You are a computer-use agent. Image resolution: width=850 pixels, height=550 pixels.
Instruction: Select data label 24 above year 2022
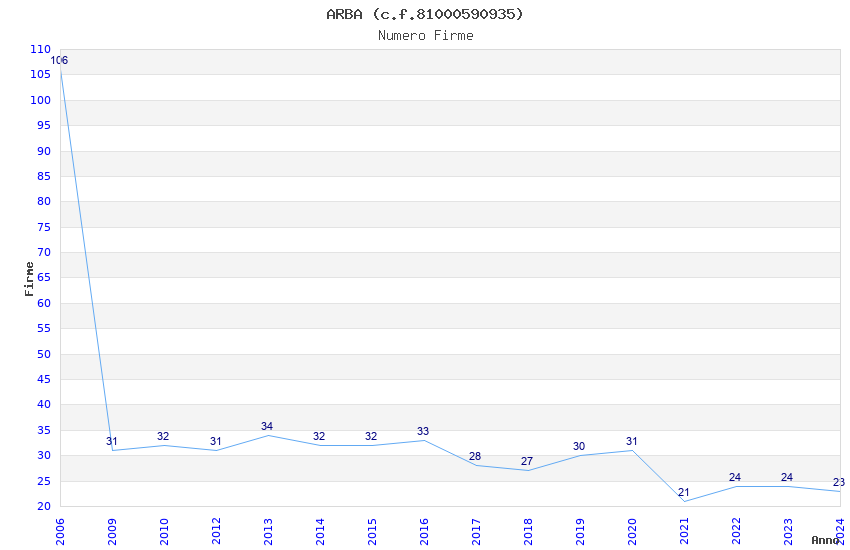(735, 477)
